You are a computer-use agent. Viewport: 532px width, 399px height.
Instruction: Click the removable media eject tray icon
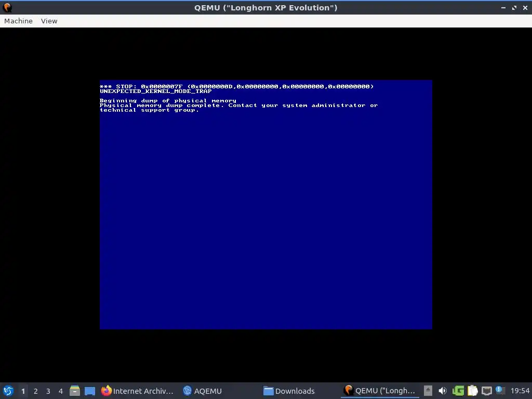[428, 391]
